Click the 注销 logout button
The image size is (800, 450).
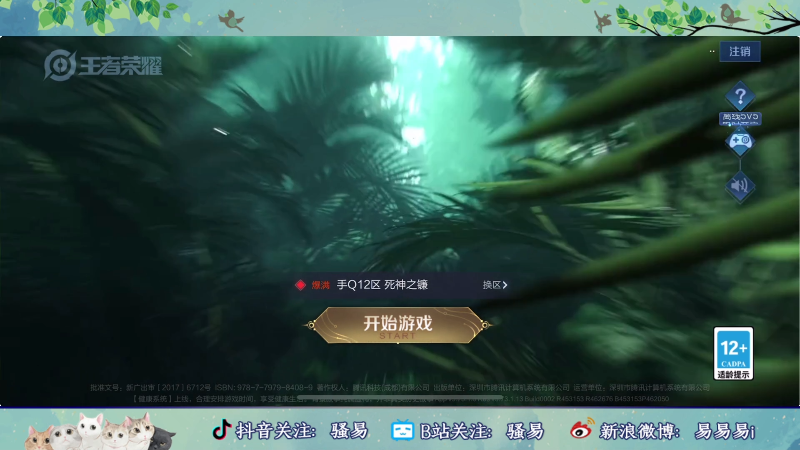tap(740, 52)
